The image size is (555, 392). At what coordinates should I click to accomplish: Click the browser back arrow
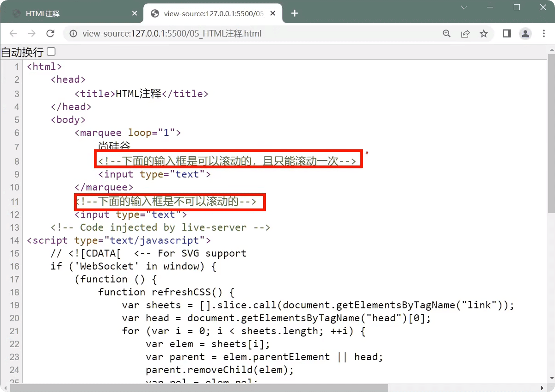[x=13, y=33]
